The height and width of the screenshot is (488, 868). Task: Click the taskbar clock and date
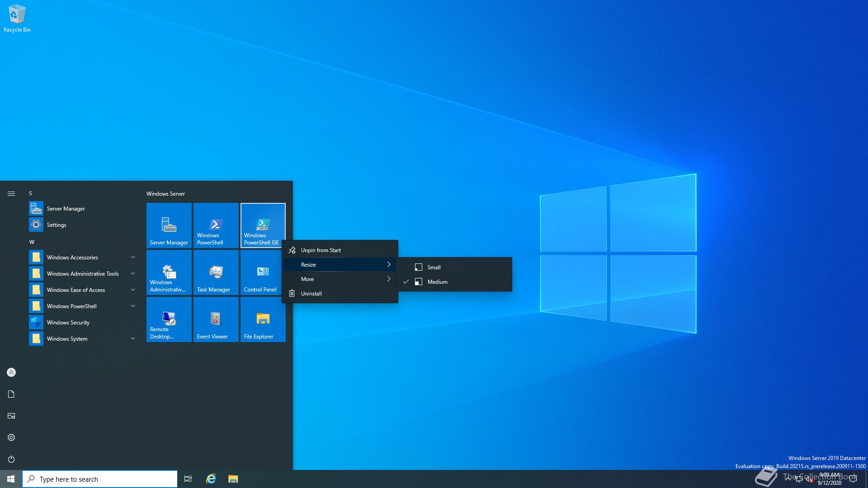[830, 479]
